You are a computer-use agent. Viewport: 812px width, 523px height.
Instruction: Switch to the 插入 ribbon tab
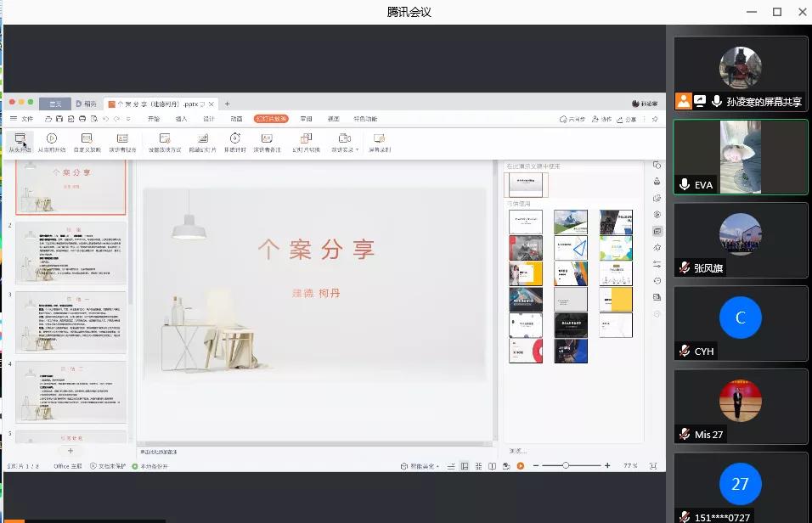click(x=181, y=120)
